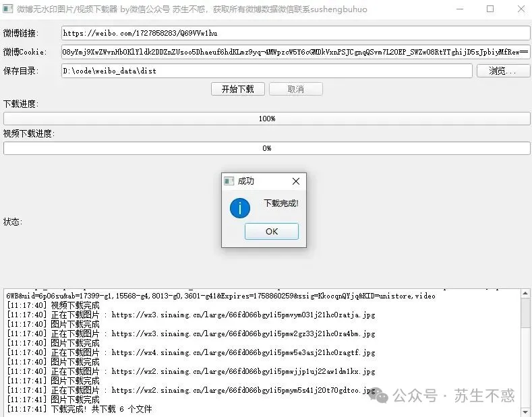Focus the 微博链接 URL input field
532x417 pixels.
295,33
